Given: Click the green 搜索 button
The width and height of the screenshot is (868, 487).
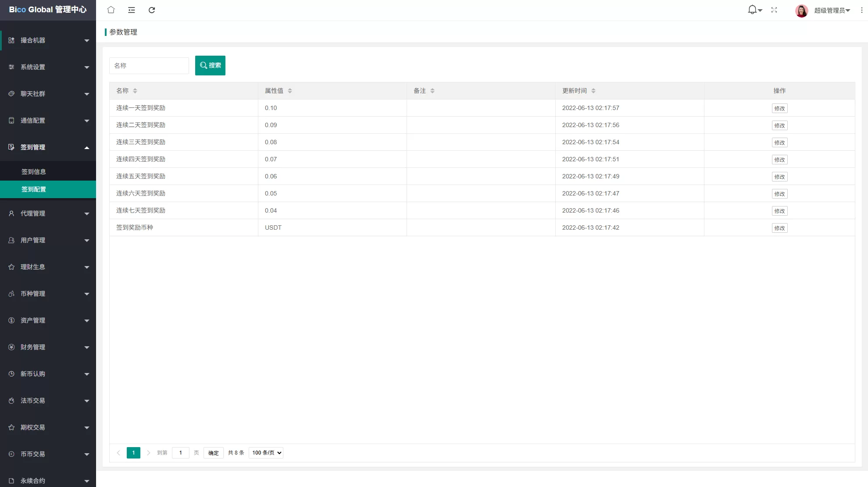Looking at the screenshot, I should [210, 65].
